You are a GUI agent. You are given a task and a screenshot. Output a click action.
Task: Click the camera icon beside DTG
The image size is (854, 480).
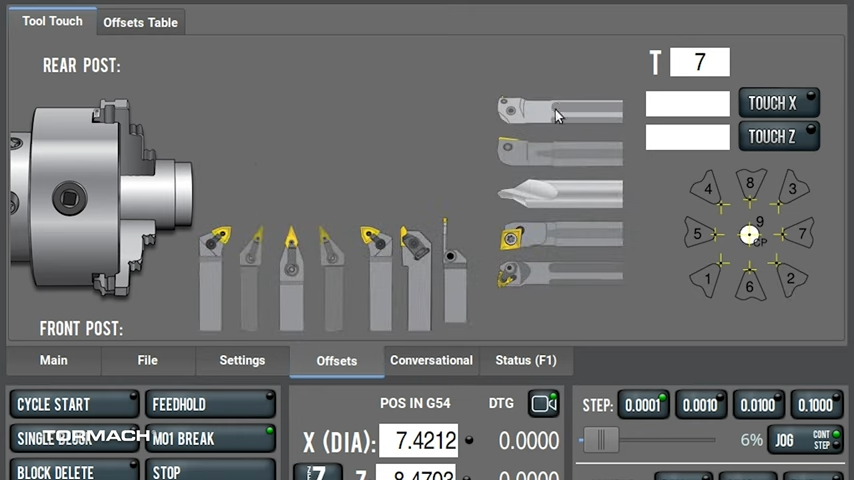pyautogui.click(x=544, y=403)
